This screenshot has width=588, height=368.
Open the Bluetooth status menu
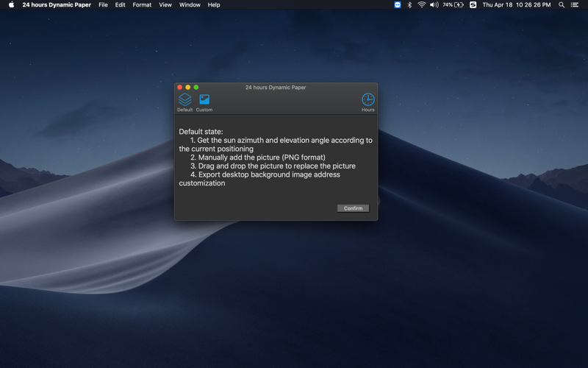(409, 5)
